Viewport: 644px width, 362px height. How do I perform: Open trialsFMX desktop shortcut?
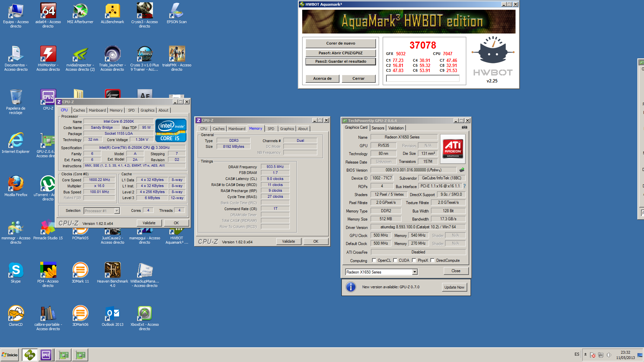177,58
